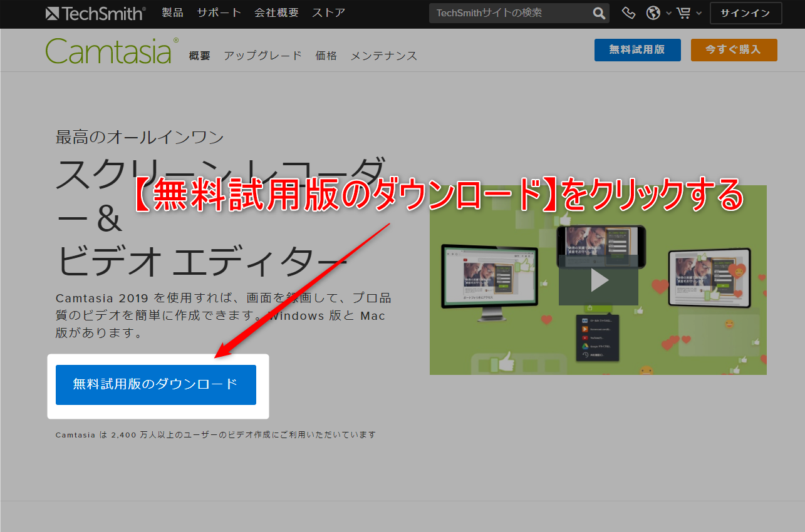Screen dimensions: 805x532
Task: Click the Camtasia logo
Action: tap(112, 51)
